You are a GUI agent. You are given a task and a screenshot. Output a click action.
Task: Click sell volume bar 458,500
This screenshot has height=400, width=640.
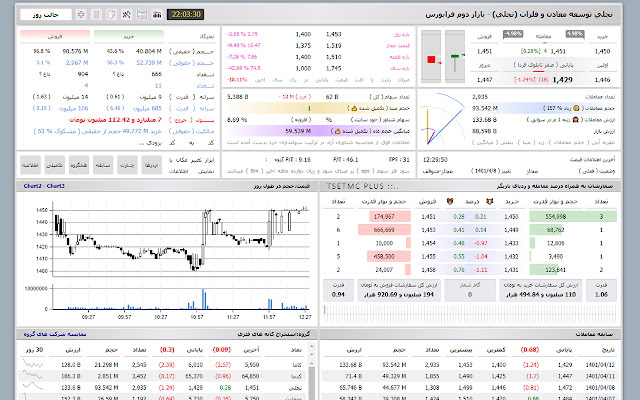pyautogui.click(x=389, y=256)
